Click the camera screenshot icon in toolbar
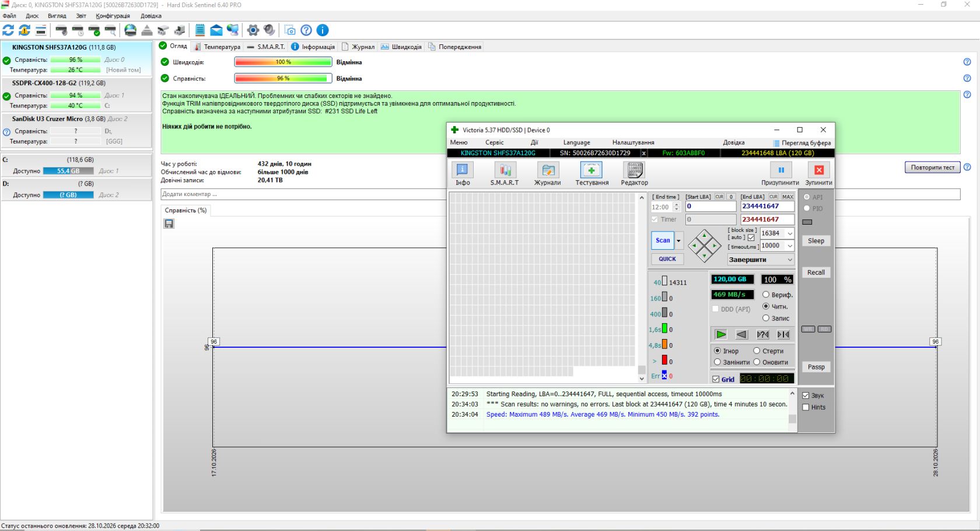Image resolution: width=980 pixels, height=531 pixels. (x=290, y=30)
